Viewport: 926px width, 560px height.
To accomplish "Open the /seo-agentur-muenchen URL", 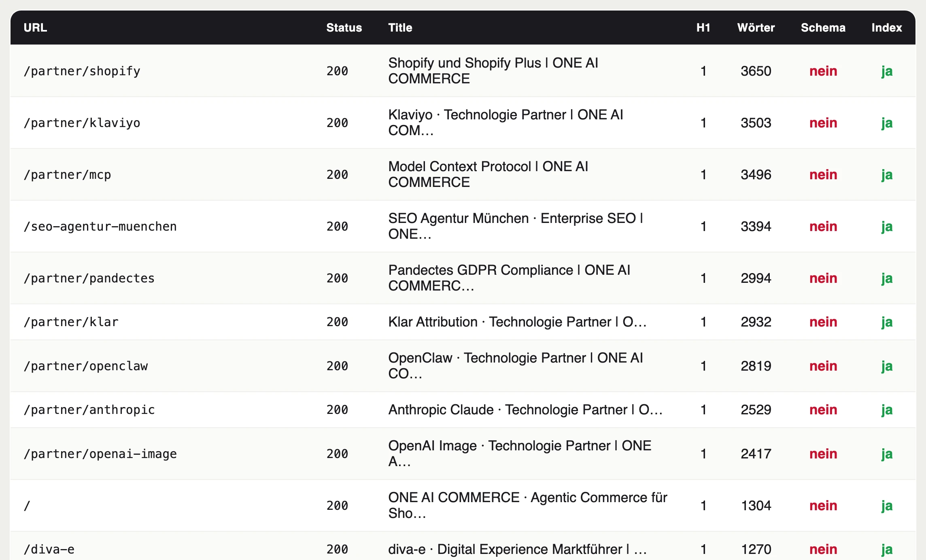I will pos(100,226).
